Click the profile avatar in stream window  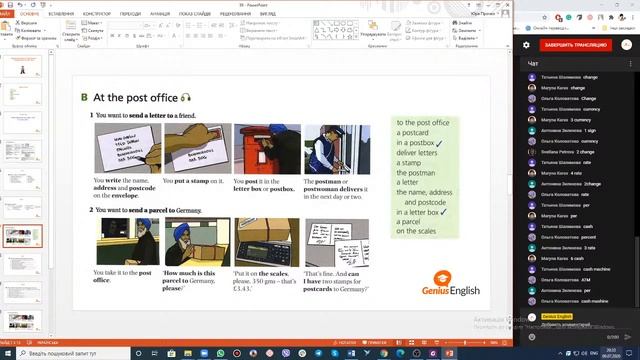(627, 45)
